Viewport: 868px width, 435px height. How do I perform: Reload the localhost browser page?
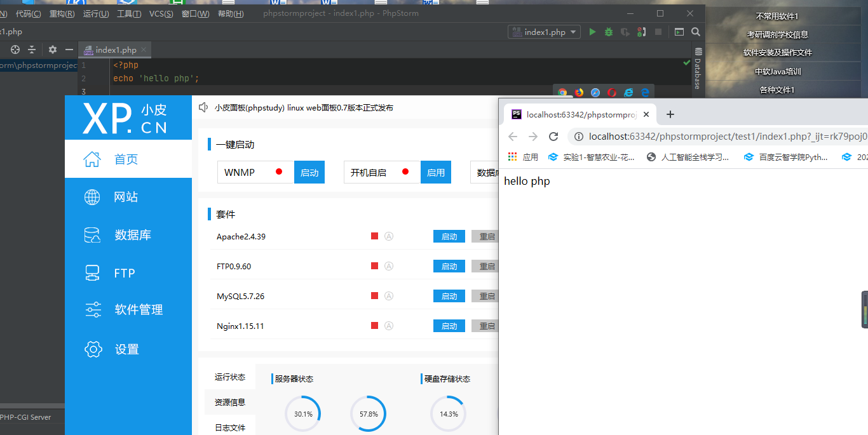553,137
